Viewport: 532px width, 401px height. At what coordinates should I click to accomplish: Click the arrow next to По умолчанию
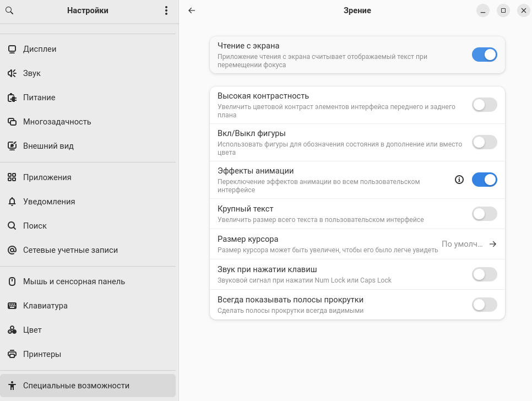pyautogui.click(x=493, y=244)
